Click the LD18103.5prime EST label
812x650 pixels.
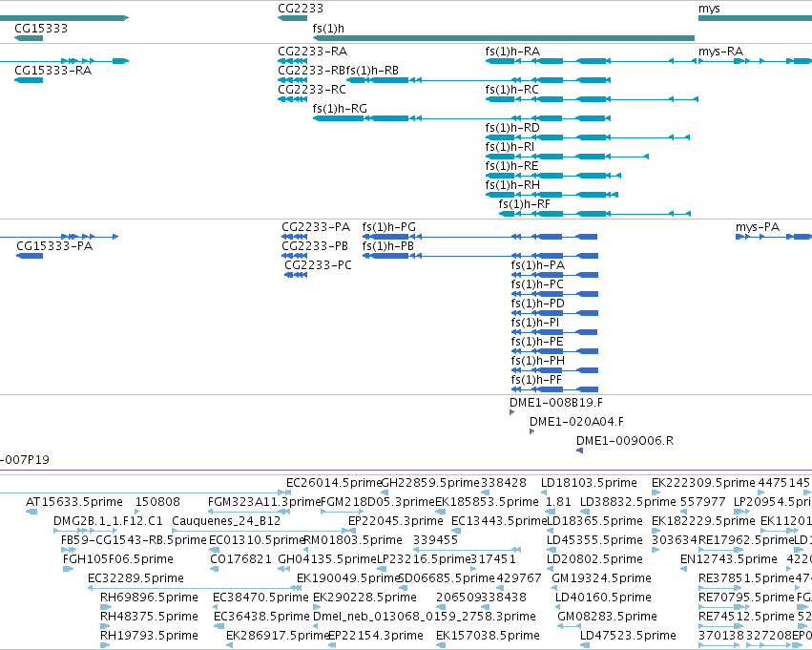coord(589,483)
